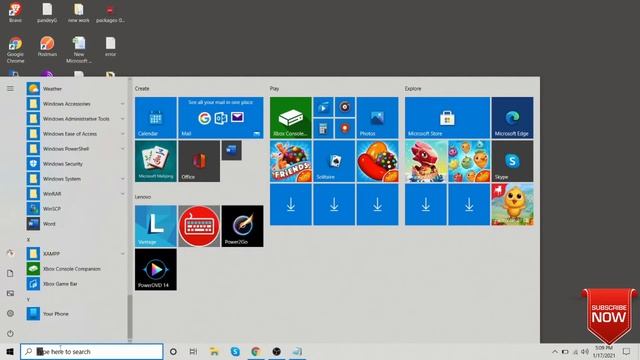The image size is (640, 360).
Task: Open the small Word tile
Action: (231, 150)
